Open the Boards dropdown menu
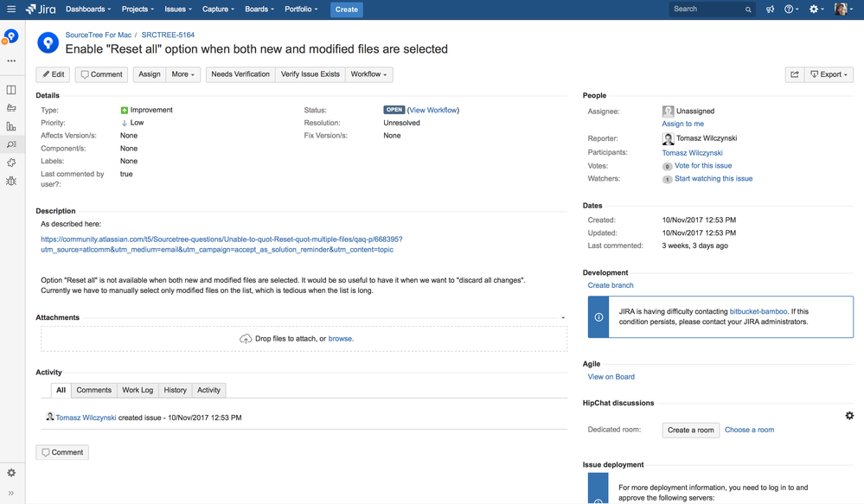Screen dimensions: 864x504 pos(259,10)
